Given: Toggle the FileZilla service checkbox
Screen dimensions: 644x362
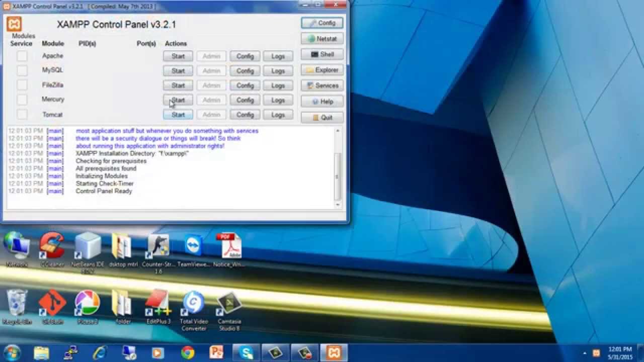Looking at the screenshot, I should (x=22, y=85).
